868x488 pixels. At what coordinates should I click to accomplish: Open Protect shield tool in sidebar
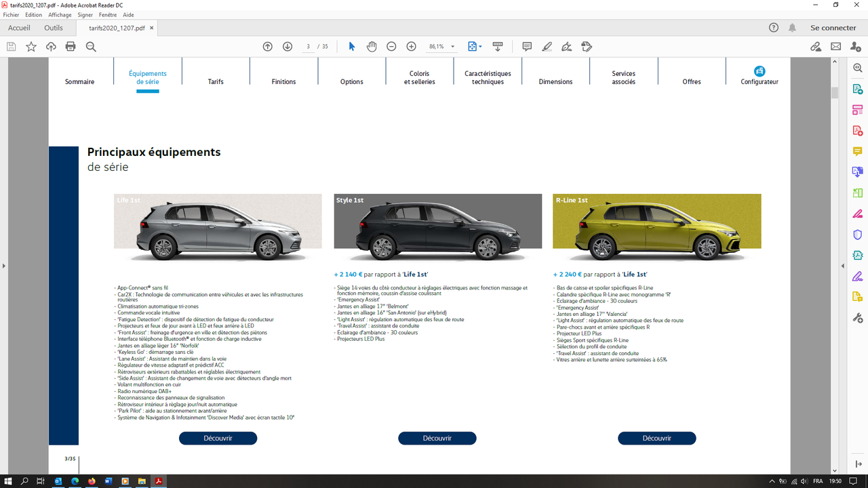coord(858,235)
